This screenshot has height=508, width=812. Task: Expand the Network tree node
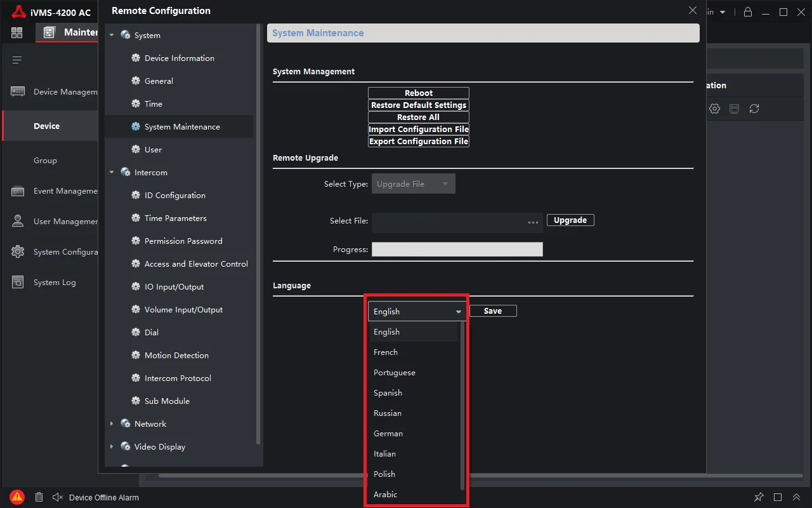[x=112, y=424]
